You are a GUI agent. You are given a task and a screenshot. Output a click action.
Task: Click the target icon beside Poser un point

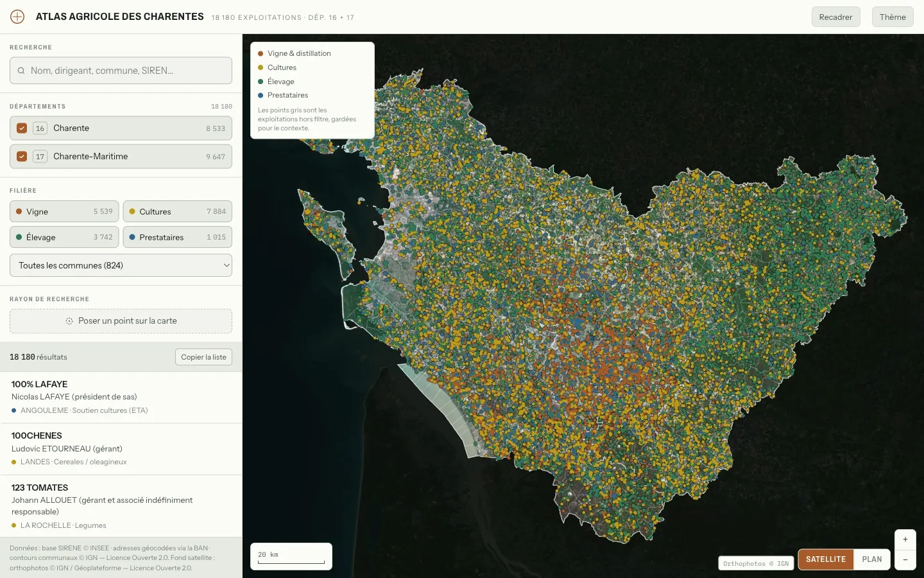pyautogui.click(x=69, y=321)
